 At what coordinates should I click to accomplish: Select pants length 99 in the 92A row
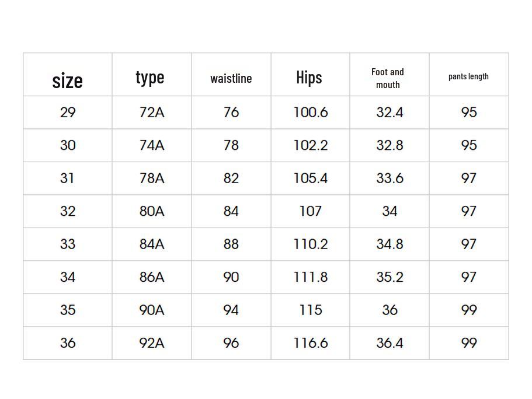tap(469, 343)
